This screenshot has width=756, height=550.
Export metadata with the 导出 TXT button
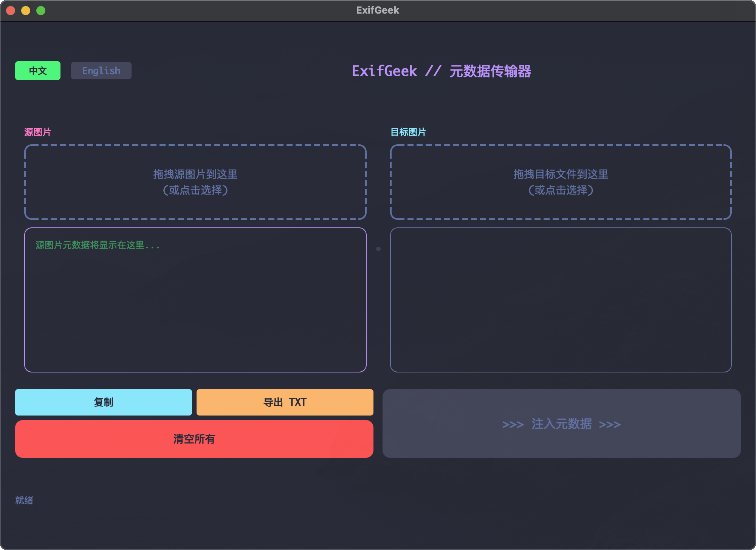tap(285, 402)
